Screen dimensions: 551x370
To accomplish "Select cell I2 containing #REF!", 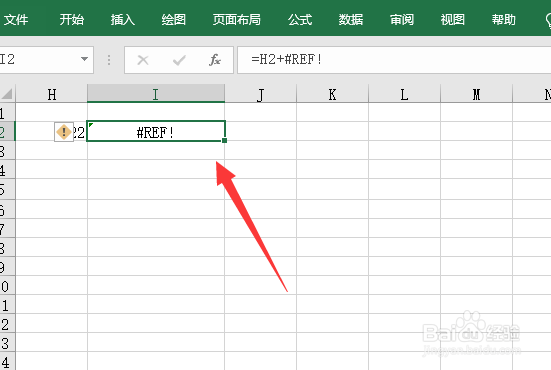I will (156, 131).
